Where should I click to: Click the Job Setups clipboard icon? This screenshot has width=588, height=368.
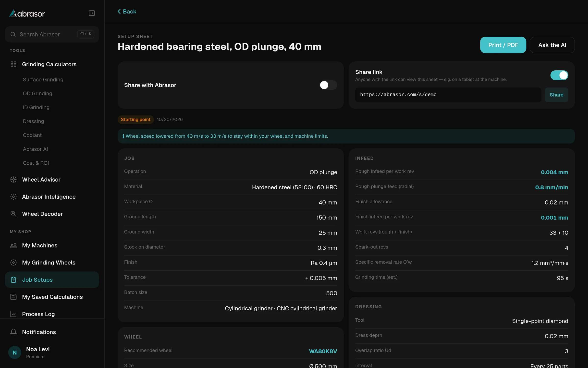[x=13, y=280]
